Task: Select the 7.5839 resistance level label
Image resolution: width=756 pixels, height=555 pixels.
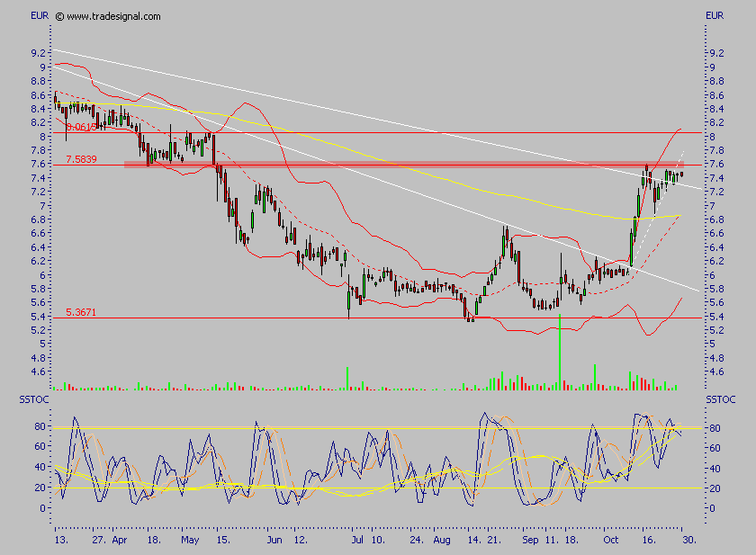Action: (x=83, y=159)
